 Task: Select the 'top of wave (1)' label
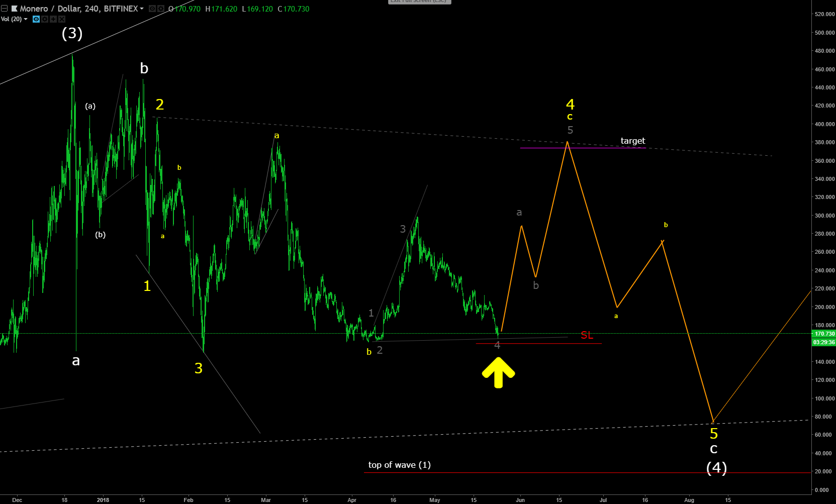[400, 465]
